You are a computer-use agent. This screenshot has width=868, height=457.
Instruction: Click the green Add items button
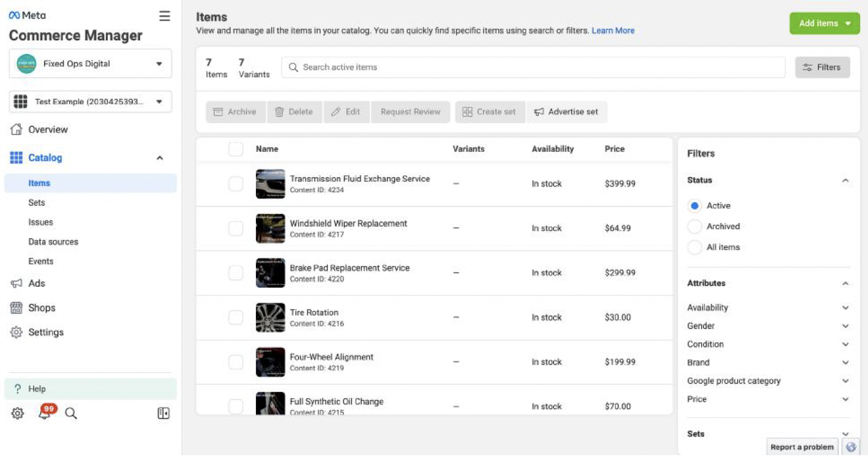click(825, 23)
